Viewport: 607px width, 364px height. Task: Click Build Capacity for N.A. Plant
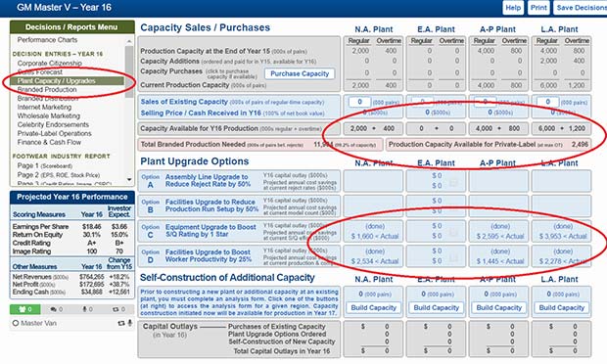point(374,308)
